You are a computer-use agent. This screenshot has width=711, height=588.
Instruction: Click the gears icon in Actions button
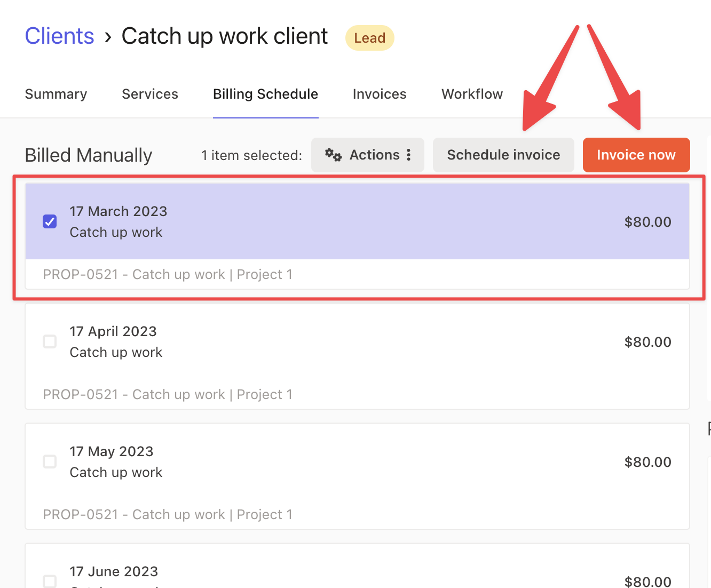tap(334, 155)
